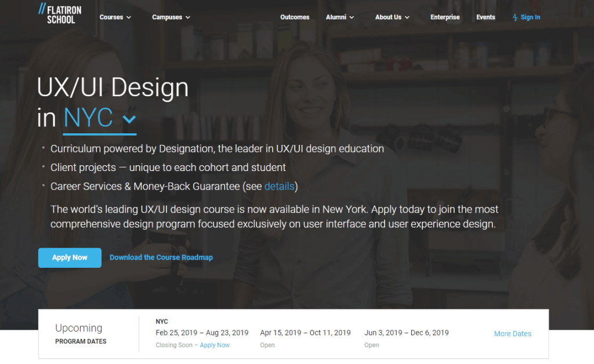Click the lightning bolt icon beside Sign In
This screenshot has width=594, height=364.
[x=515, y=17]
